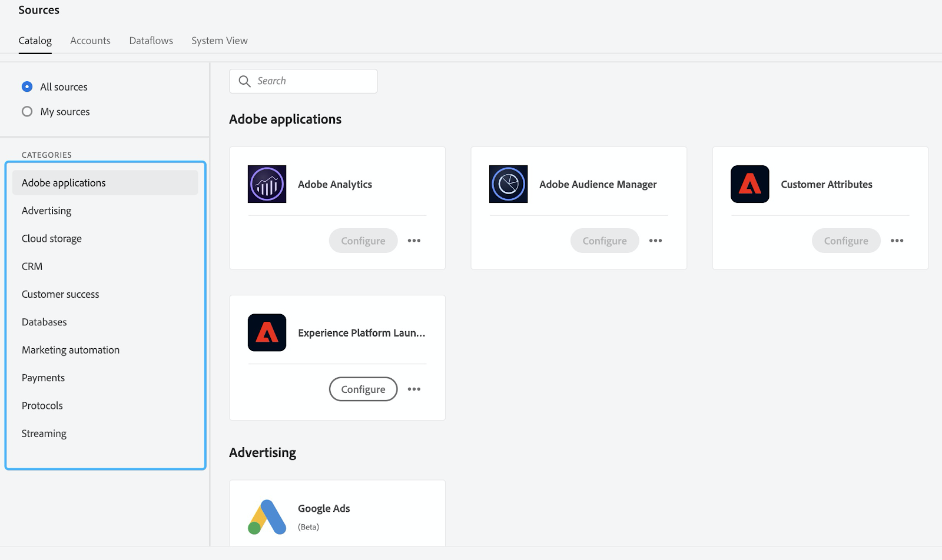
Task: Click the Advertising section heading
Action: tap(263, 452)
